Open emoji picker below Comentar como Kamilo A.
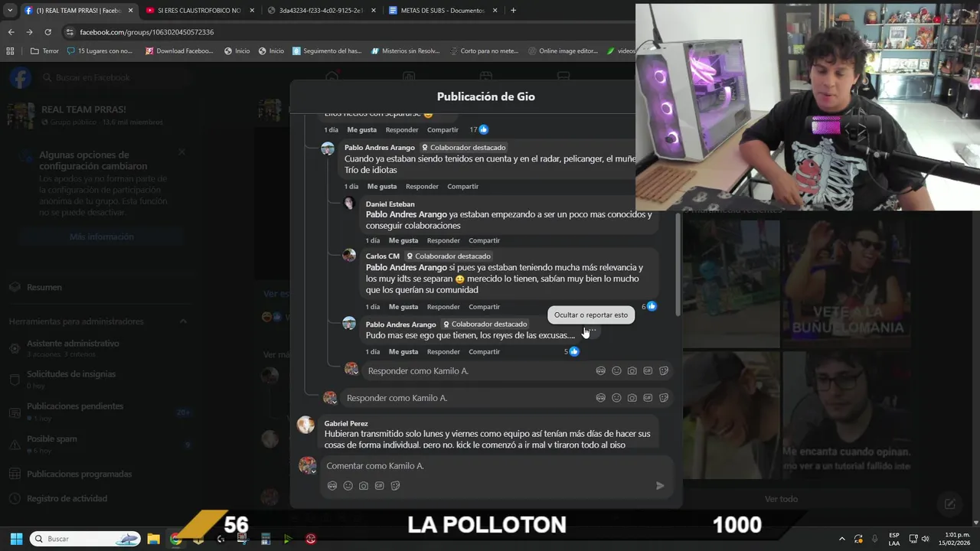The image size is (980, 551). [348, 485]
